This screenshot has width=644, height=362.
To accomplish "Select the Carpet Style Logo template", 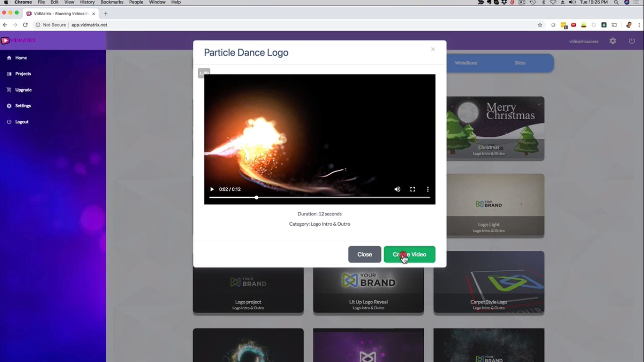I will pyautogui.click(x=489, y=282).
